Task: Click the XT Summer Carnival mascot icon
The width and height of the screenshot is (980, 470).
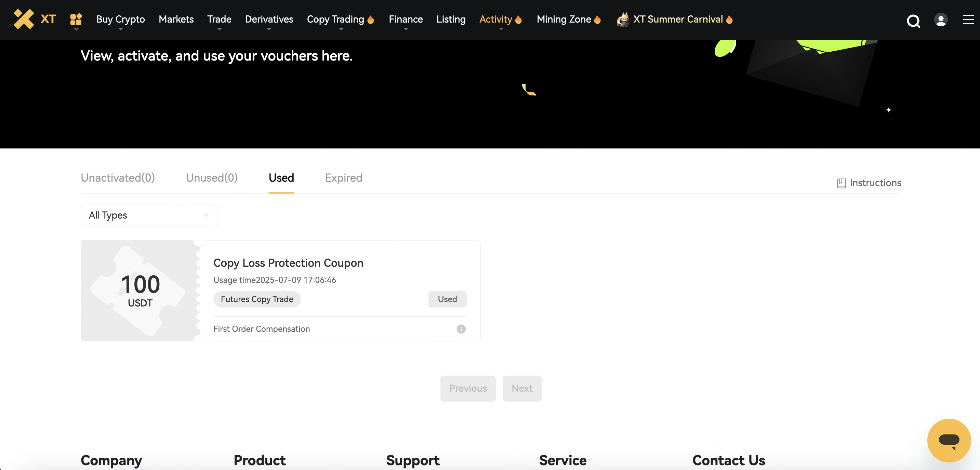Action: 623,19
